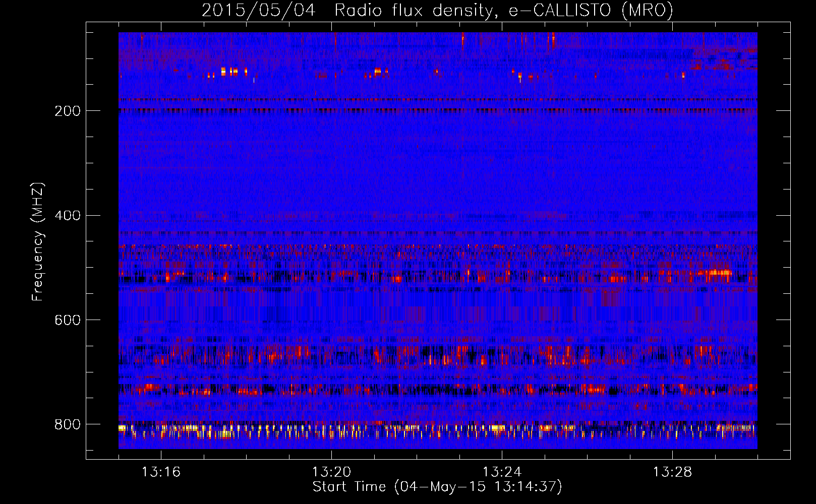
Task: Click the 'Start Time (04-May-15 13:14:37)' label
Action: [x=437, y=487]
